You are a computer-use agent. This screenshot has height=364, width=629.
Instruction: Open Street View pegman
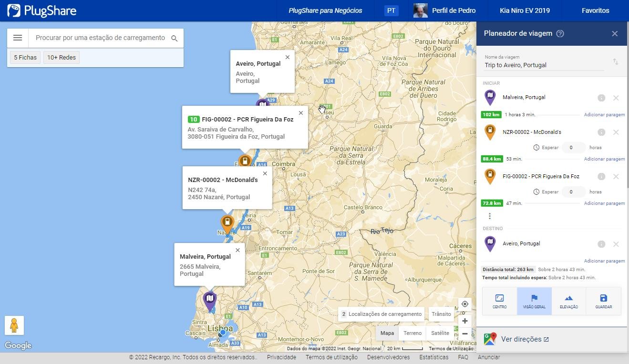pyautogui.click(x=14, y=325)
